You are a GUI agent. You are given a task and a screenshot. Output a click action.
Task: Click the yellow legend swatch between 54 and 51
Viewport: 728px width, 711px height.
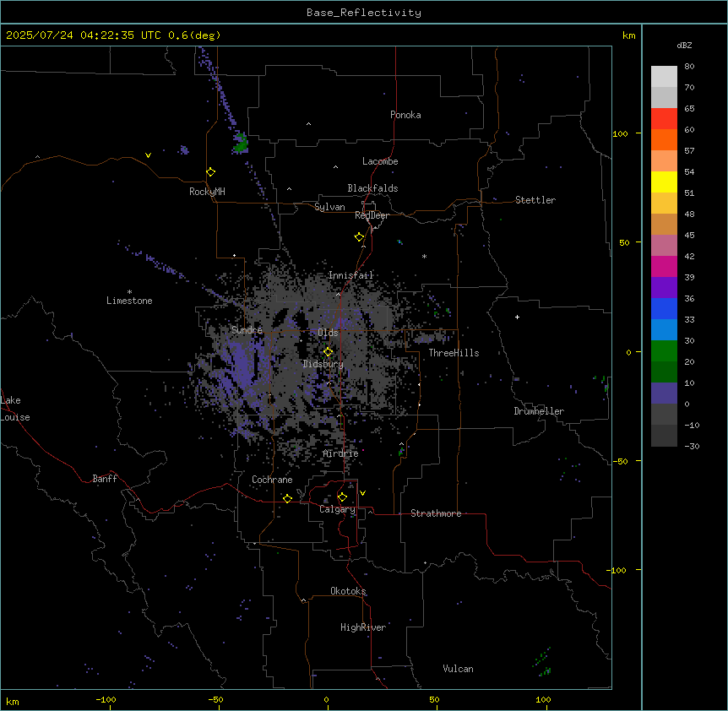tap(664, 182)
